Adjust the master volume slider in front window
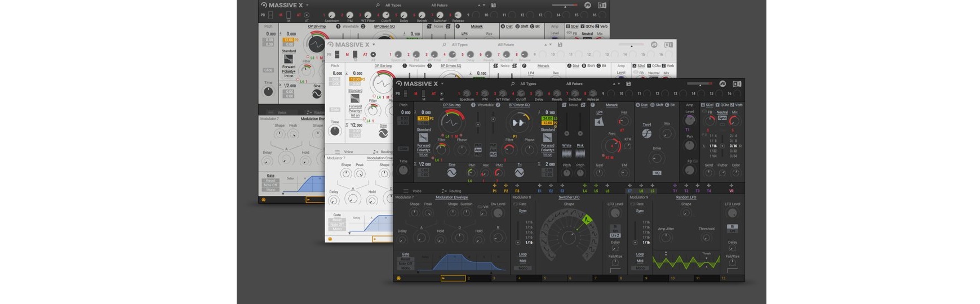Screen dimensions: 980x304 [699, 84]
